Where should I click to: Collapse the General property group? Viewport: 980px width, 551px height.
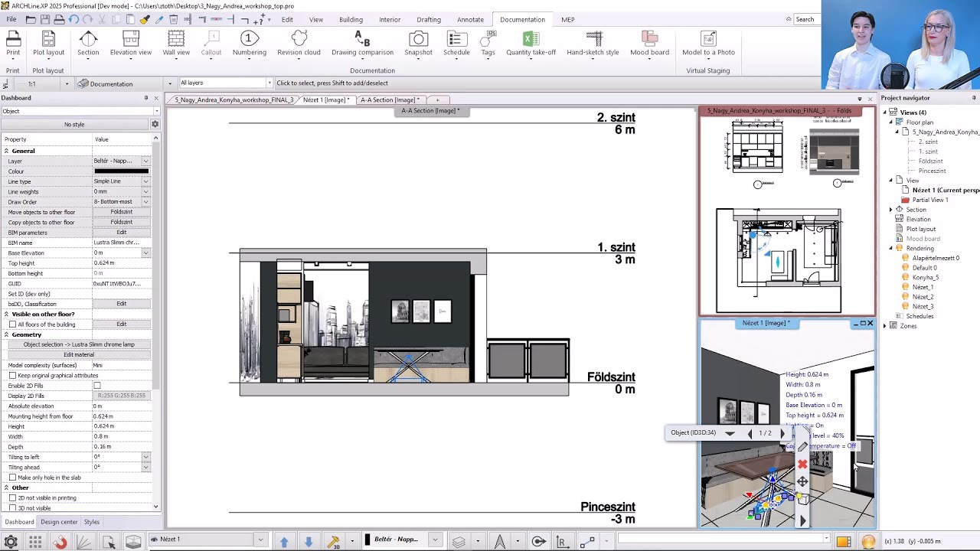(6, 151)
